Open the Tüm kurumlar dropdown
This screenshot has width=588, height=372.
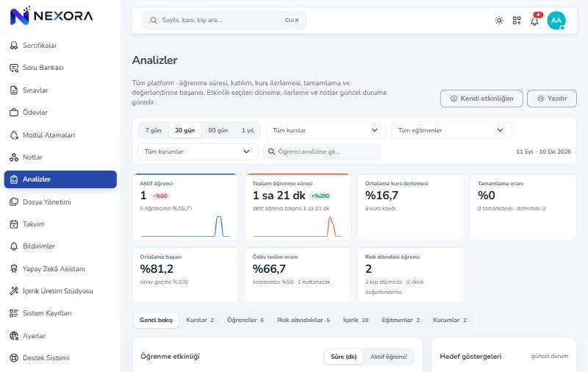click(198, 151)
